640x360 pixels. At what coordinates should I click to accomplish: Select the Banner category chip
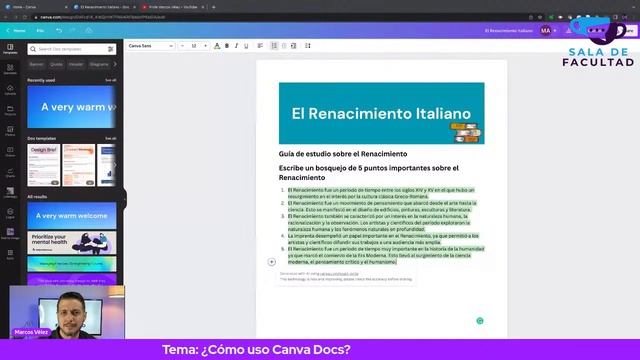point(36,64)
